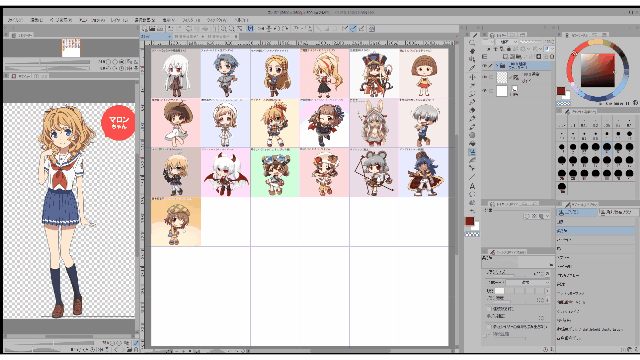Switch to the second canvas document tab
Image resolution: width=640 pixels, height=360 pixels.
[x=189, y=36]
